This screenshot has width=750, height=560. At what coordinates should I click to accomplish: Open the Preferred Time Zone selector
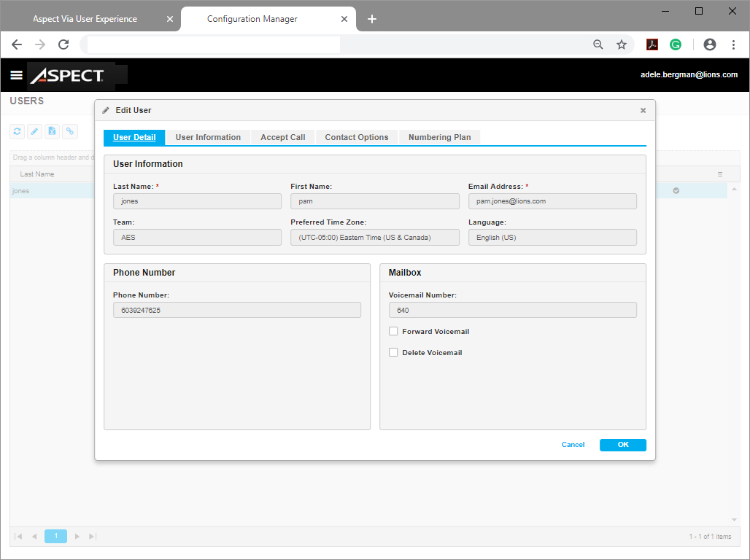coord(374,237)
